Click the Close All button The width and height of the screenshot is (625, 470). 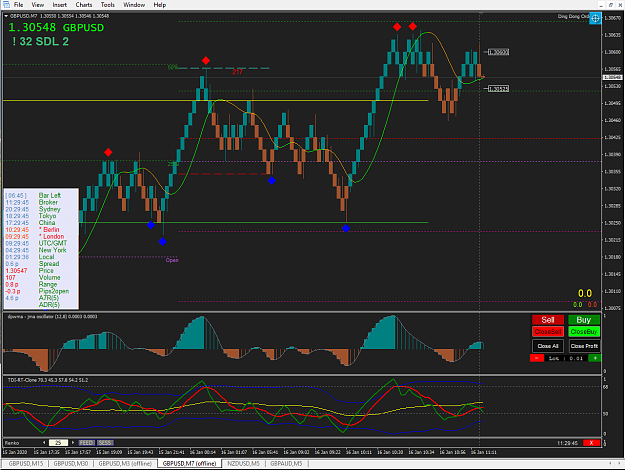pos(548,346)
